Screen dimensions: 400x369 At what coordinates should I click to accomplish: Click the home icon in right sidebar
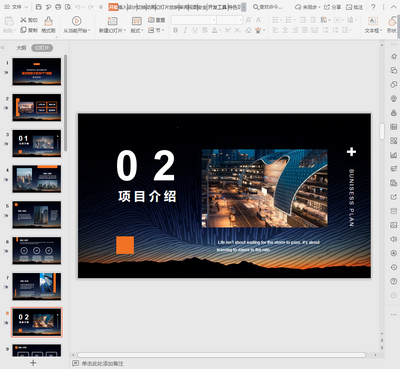click(394, 56)
